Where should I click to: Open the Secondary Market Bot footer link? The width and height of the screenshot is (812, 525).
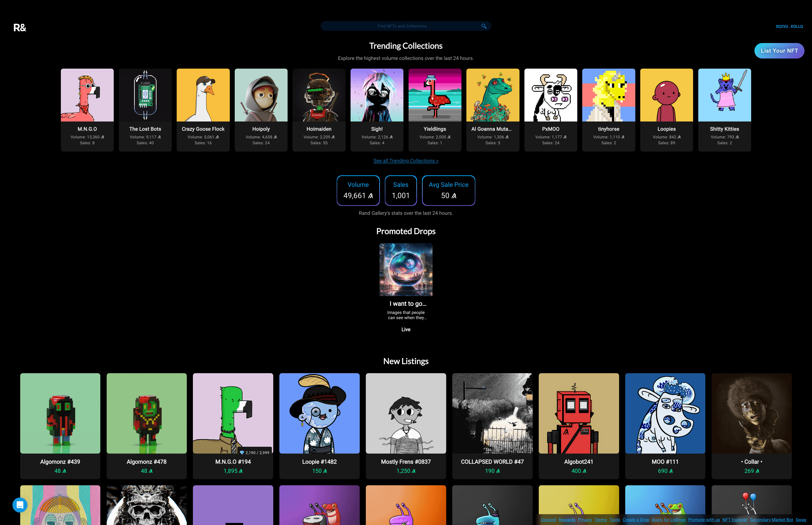click(771, 520)
